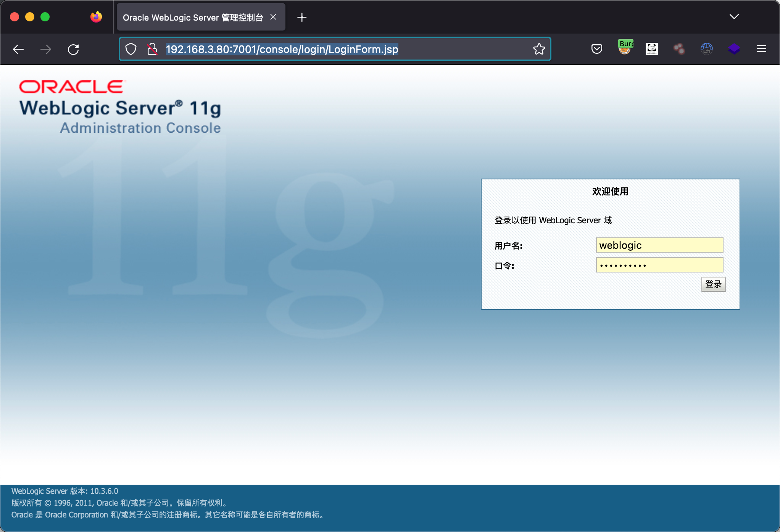Click the 口令 password field
The height and width of the screenshot is (532, 780).
click(659, 265)
